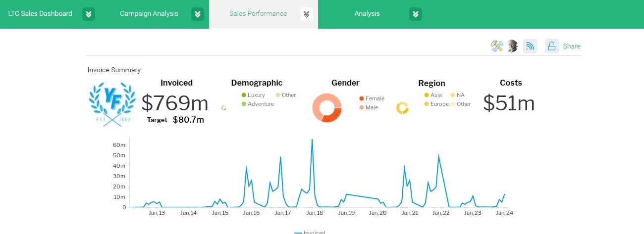The image size is (644, 234).
Task: Toggle the Female legend item
Action: 372,98
